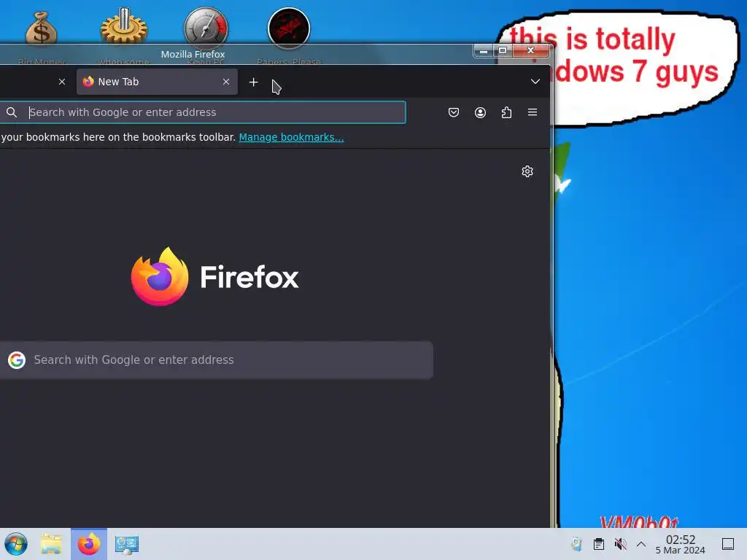The height and width of the screenshot is (560, 747).
Task: Open clipboard tray icon
Action: [x=599, y=544]
